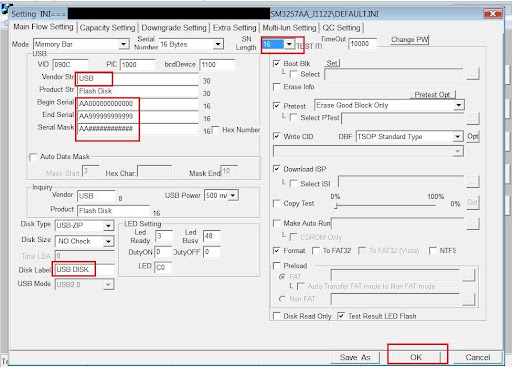Click browse button for Make Auto Run
Viewport: 512px width, 367px height.
coord(473,224)
